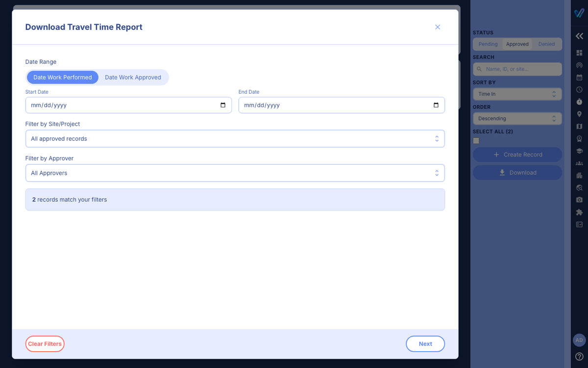Click the Download button in the side panel

pos(517,173)
